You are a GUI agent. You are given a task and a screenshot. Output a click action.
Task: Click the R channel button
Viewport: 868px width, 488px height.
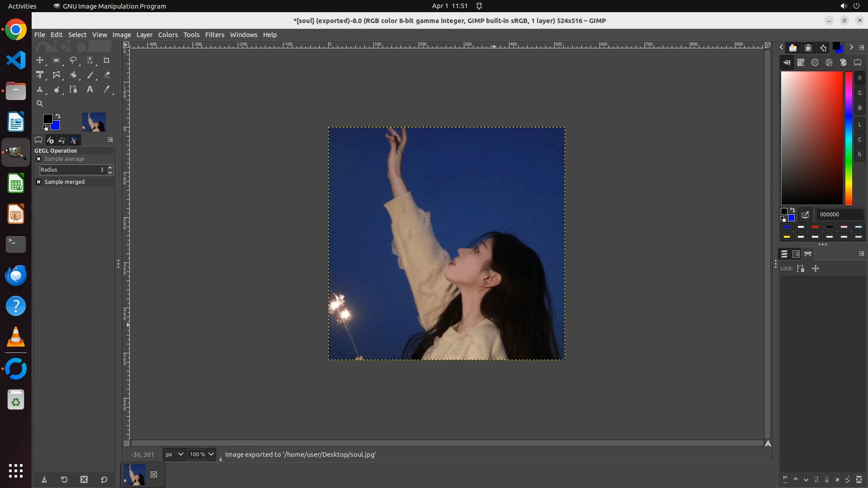(x=859, y=78)
